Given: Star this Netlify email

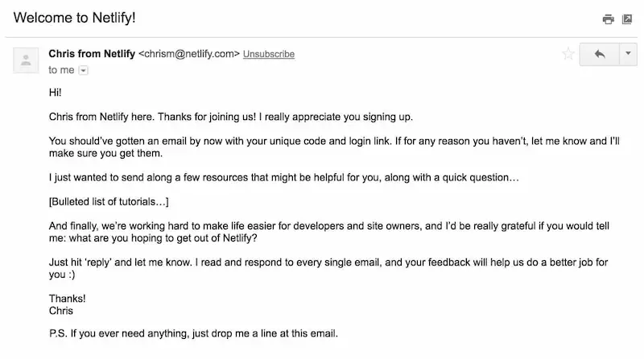Looking at the screenshot, I should point(568,54).
